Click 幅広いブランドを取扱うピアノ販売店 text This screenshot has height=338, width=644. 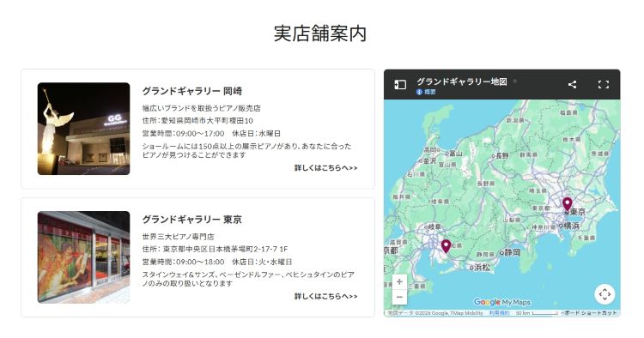click(x=201, y=108)
